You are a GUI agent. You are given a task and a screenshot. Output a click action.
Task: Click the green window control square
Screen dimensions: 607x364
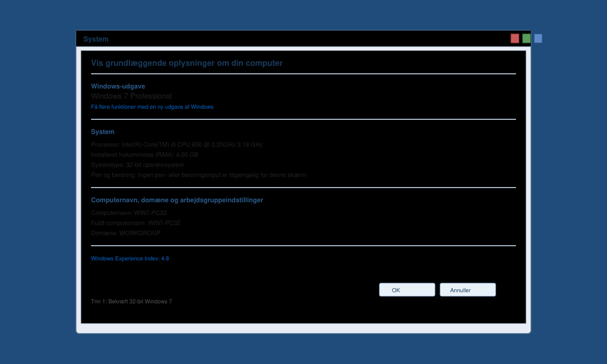click(x=527, y=38)
